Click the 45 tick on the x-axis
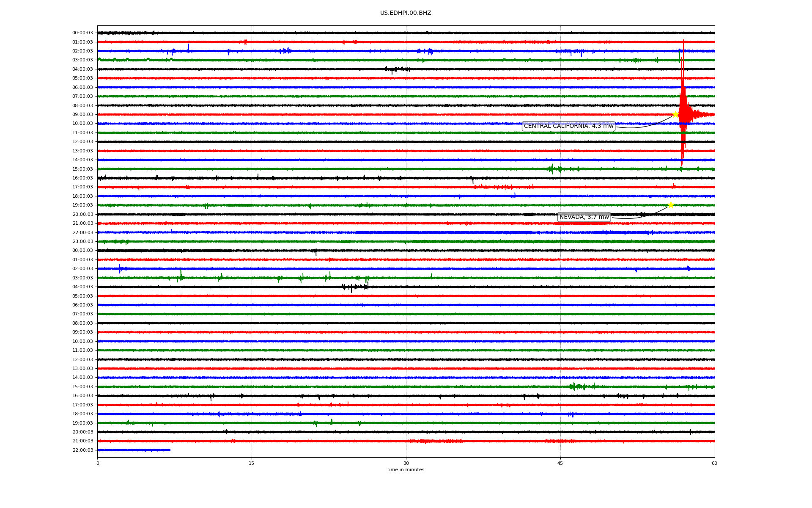Image resolution: width=812 pixels, height=508 pixels. coord(560,463)
